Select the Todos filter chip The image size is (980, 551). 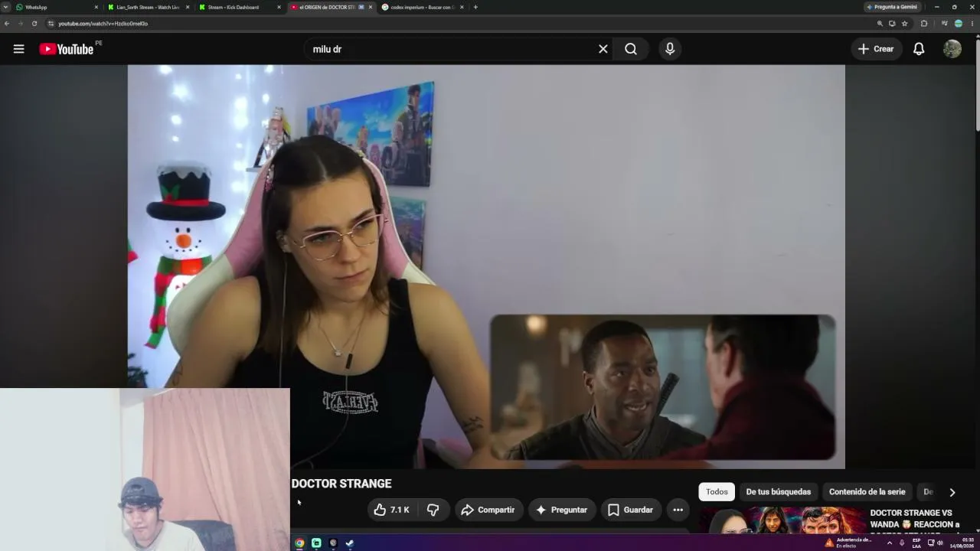717,492
